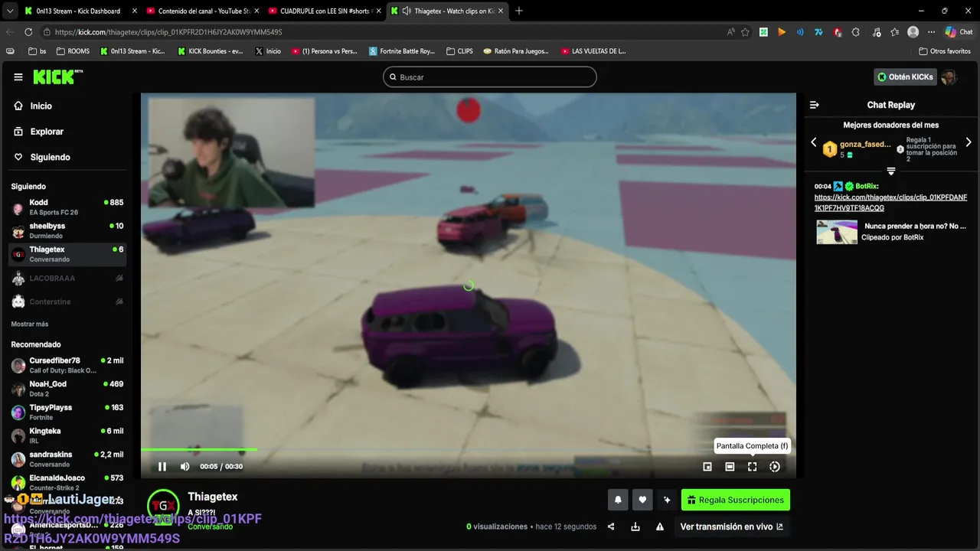980x551 pixels.
Task: Click the Buscar search field
Action: pos(490,77)
